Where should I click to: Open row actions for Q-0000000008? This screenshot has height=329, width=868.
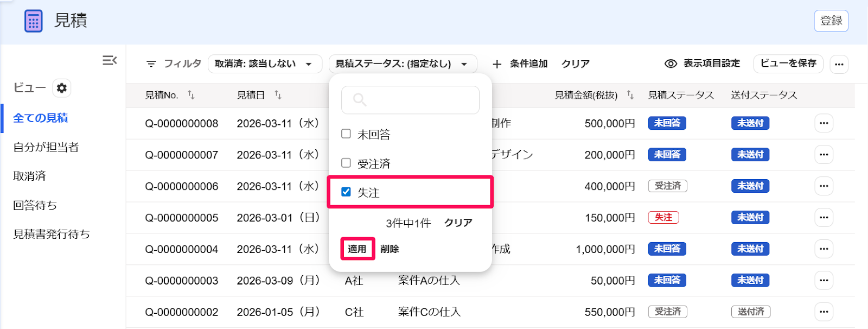click(x=824, y=123)
